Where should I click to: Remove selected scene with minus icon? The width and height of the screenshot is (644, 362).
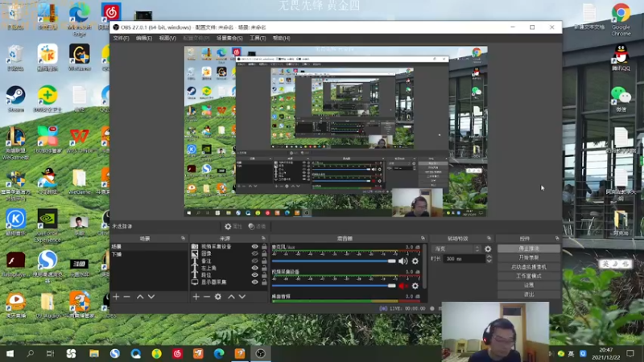[x=127, y=297]
